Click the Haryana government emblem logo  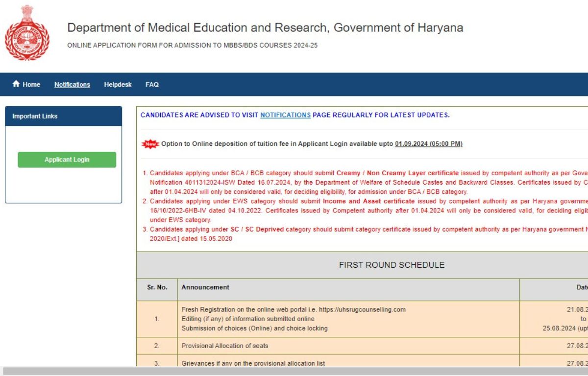tap(27, 33)
